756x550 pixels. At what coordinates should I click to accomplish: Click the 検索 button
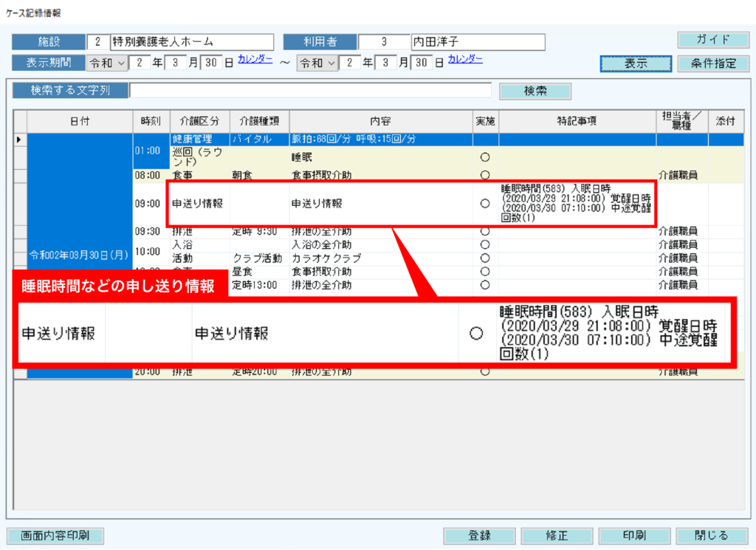point(535,91)
